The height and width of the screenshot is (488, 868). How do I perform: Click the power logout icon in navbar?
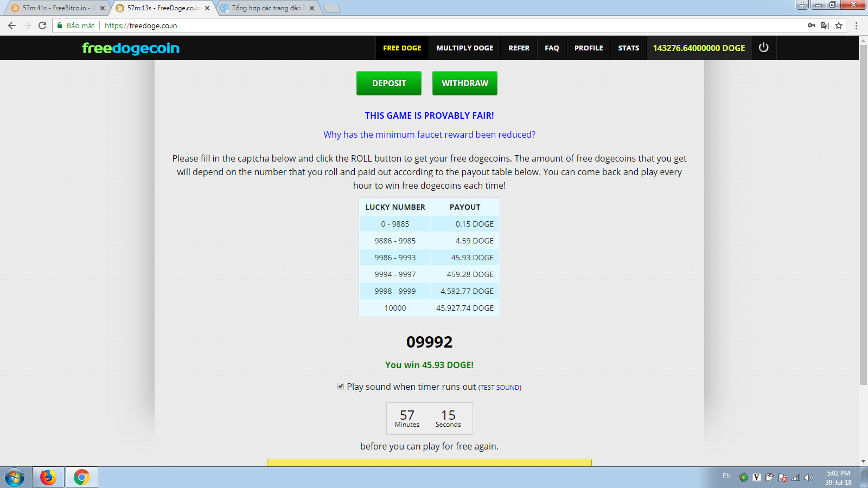coord(763,48)
